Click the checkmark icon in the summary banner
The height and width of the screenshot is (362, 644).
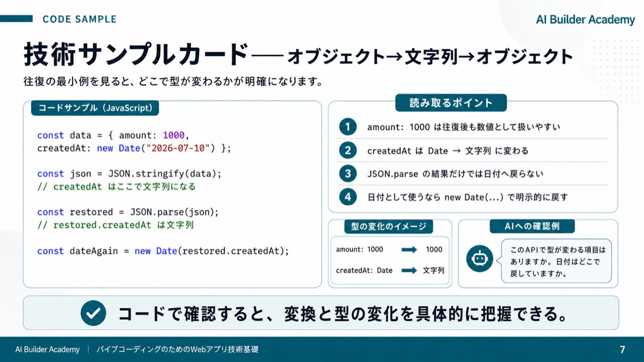coord(93,313)
